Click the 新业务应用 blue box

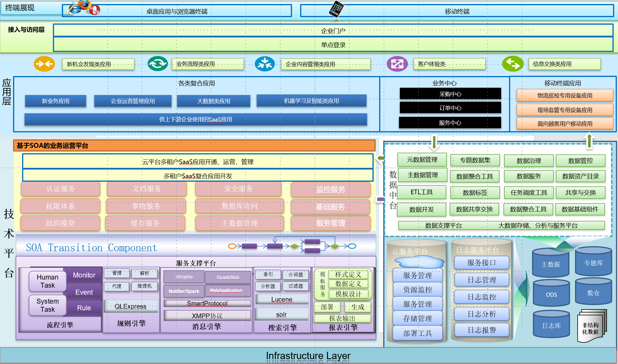click(55, 101)
